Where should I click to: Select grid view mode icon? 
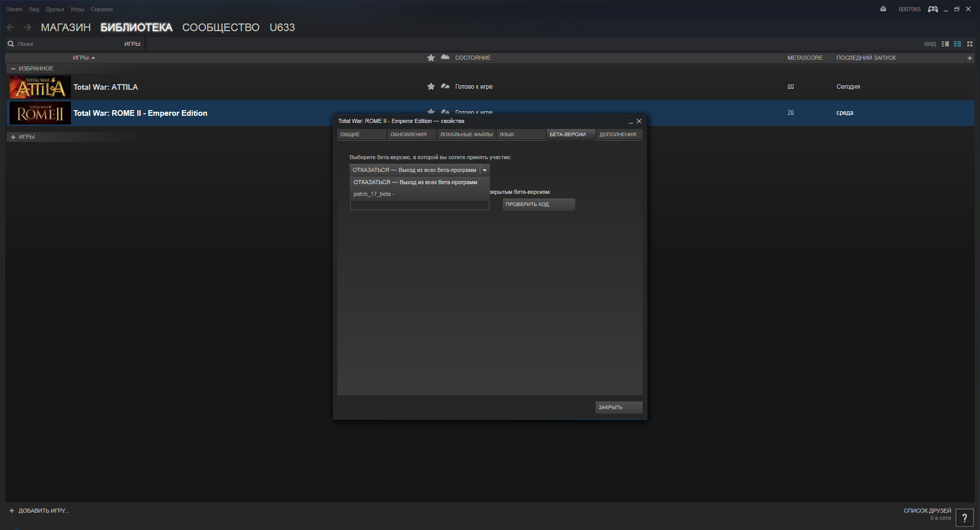click(x=970, y=44)
